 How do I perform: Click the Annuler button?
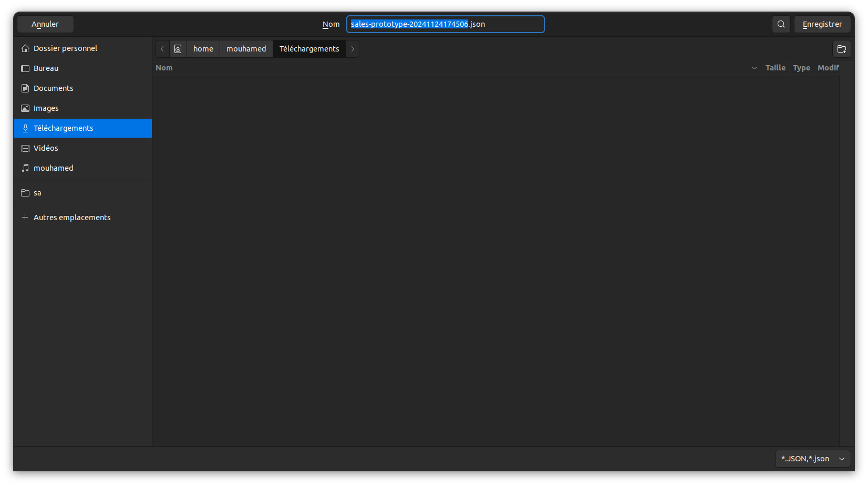(45, 24)
